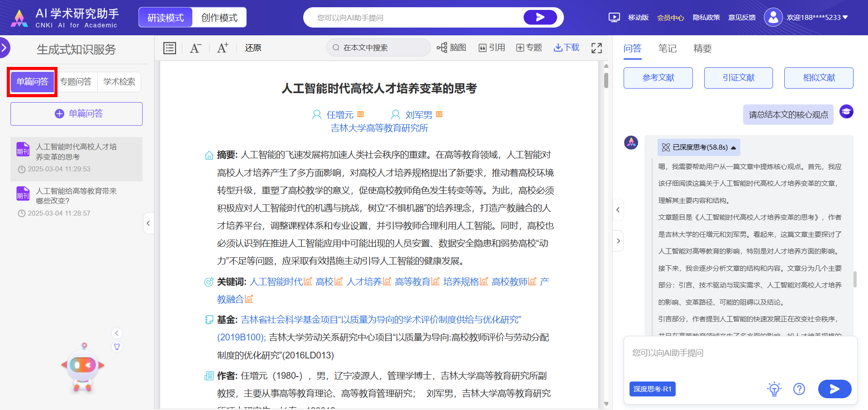Switch to the 笔记 tab
The image size is (868, 410).
coord(667,48)
